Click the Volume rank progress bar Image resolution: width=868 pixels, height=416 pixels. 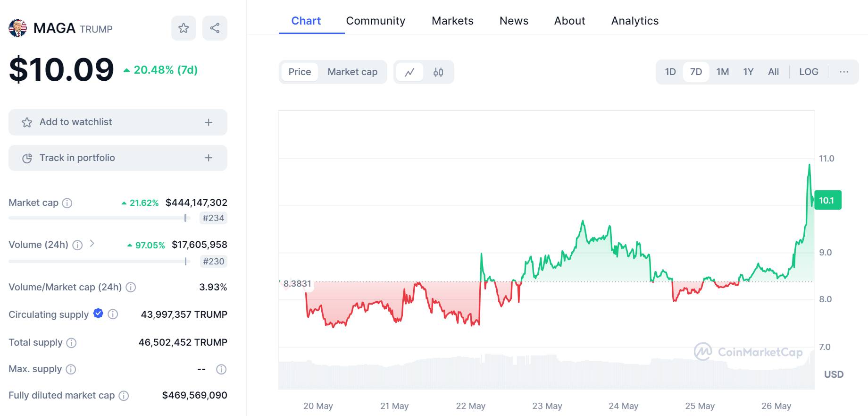click(99, 261)
